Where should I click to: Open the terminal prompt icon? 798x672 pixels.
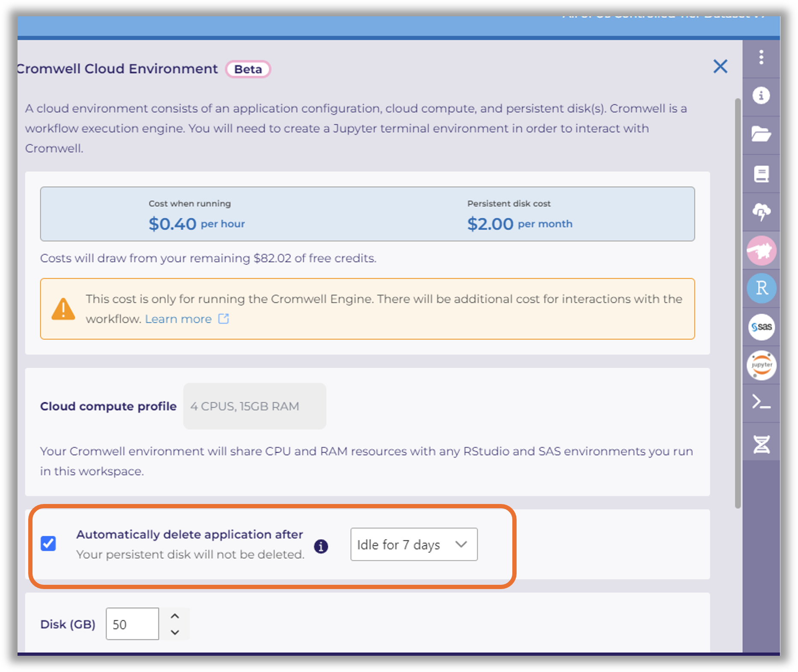(x=761, y=403)
